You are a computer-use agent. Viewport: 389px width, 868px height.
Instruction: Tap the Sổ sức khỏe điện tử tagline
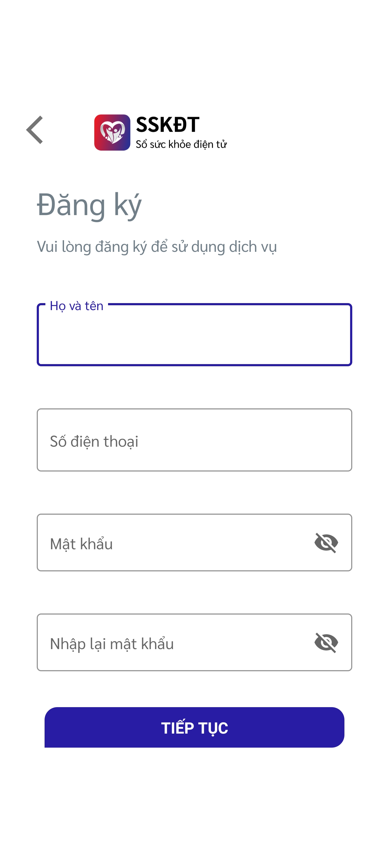coord(181,144)
